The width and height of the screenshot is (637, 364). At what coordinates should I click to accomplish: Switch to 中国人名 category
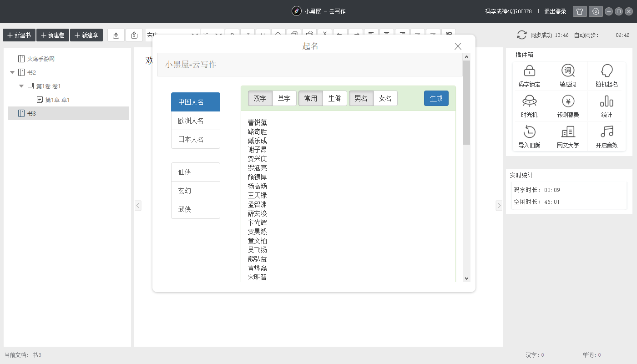tap(196, 102)
